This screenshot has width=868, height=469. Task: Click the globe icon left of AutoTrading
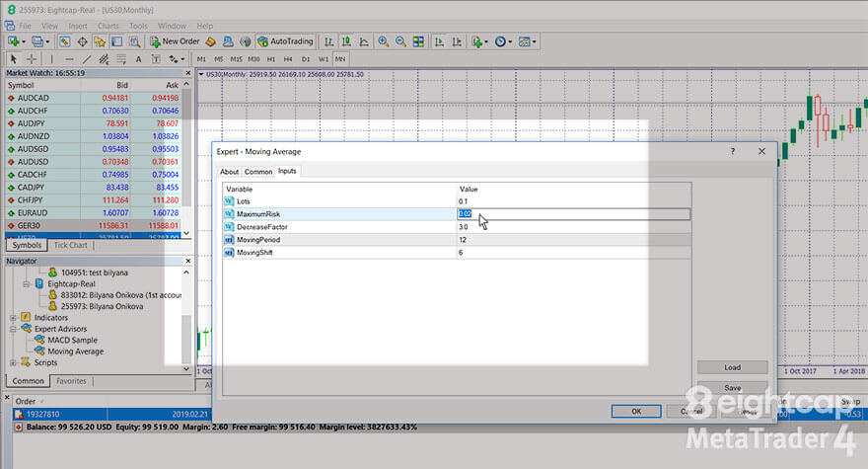coord(246,41)
